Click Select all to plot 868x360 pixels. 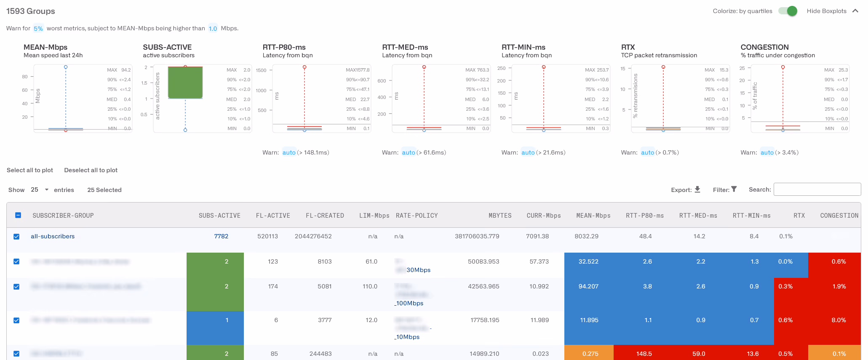pyautogui.click(x=30, y=170)
